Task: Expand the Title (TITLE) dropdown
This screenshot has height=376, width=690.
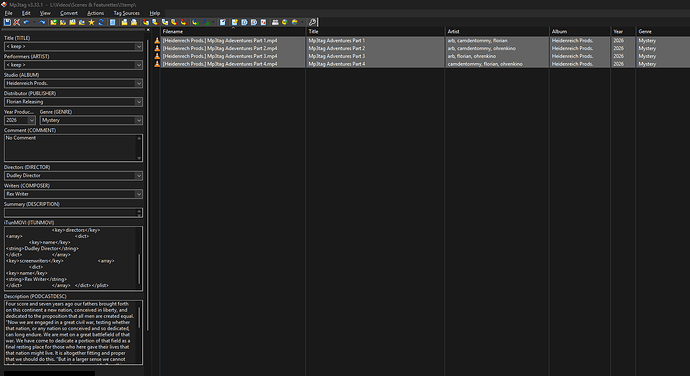Action: coord(139,47)
